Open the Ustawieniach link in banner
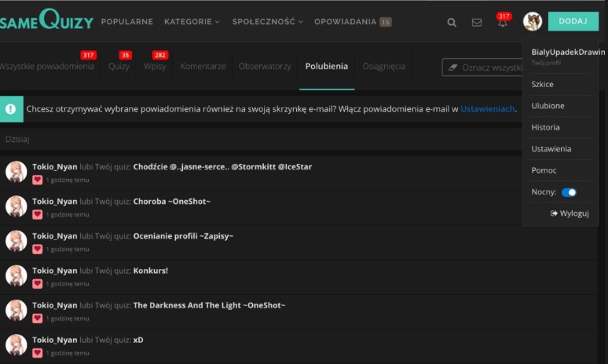Screen dimensions: 608x364 coord(487,109)
